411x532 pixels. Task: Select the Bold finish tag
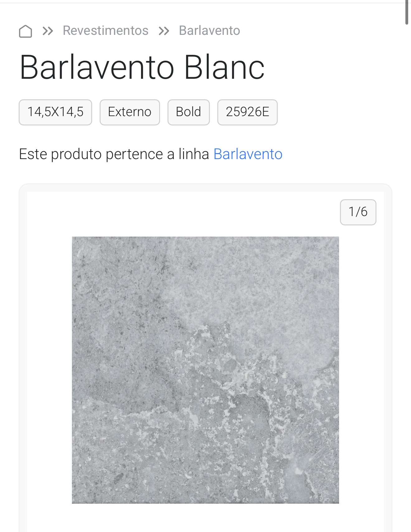(188, 112)
